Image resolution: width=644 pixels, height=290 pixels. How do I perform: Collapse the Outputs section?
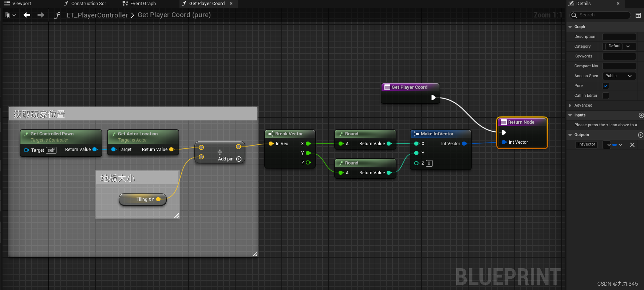coord(570,135)
